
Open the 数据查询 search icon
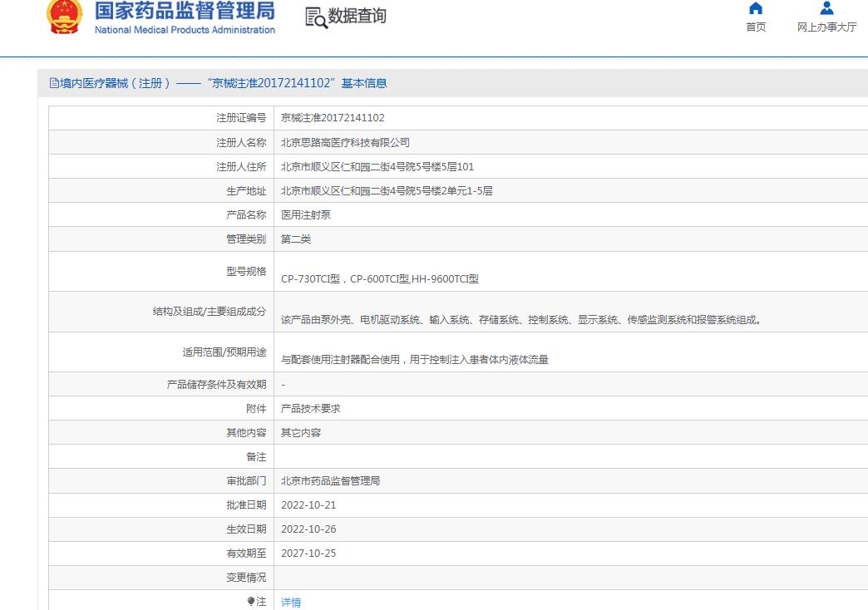tap(316, 17)
